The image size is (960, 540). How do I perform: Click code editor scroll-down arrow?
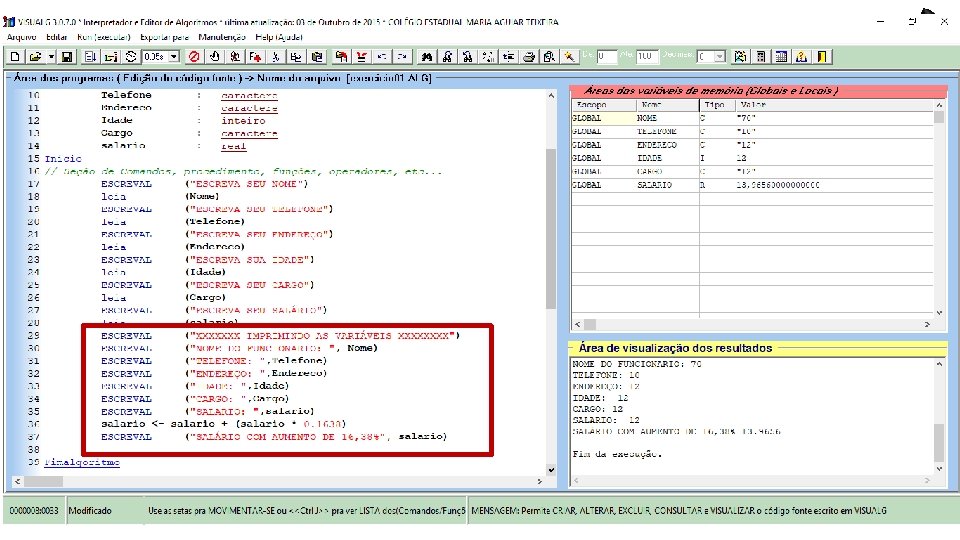pyautogui.click(x=551, y=470)
